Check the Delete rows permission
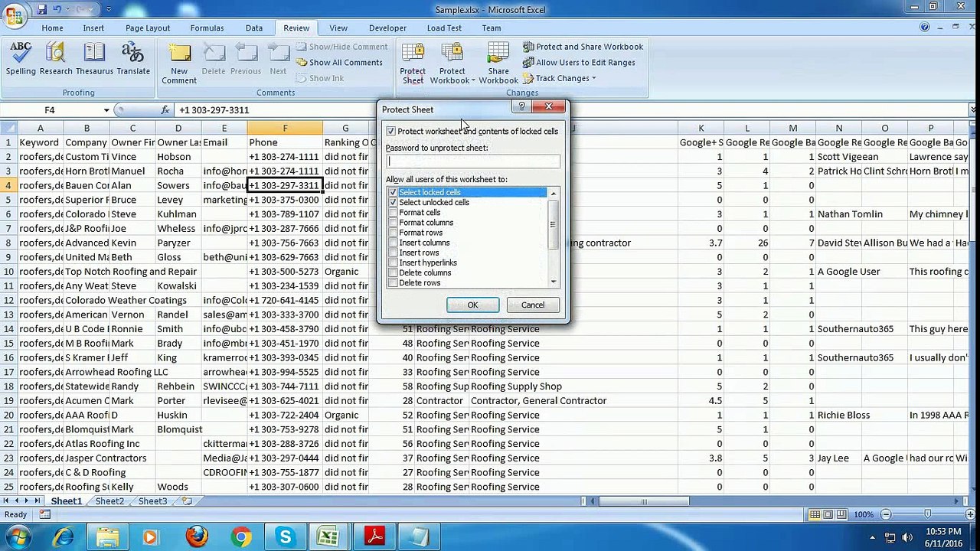 coord(393,283)
